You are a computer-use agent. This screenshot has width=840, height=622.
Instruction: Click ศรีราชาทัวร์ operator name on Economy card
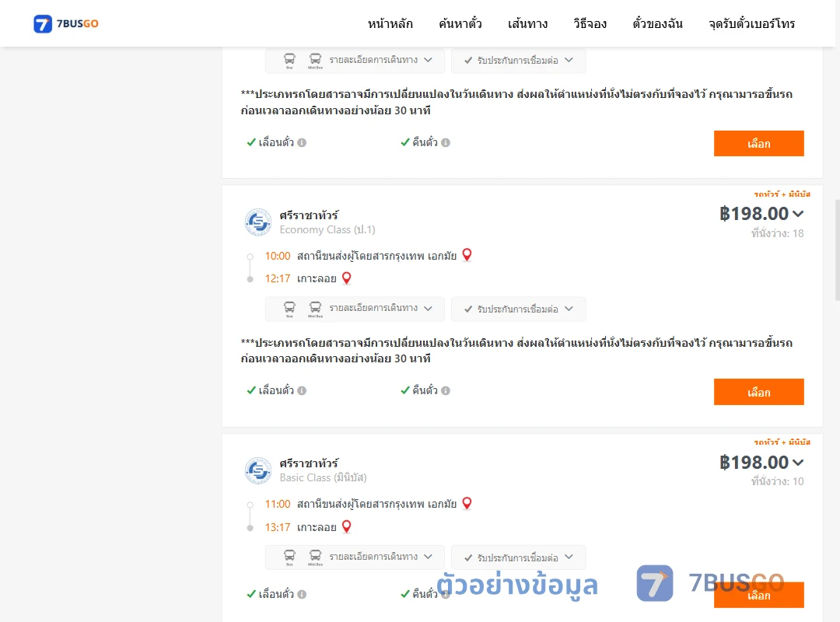coord(309,215)
